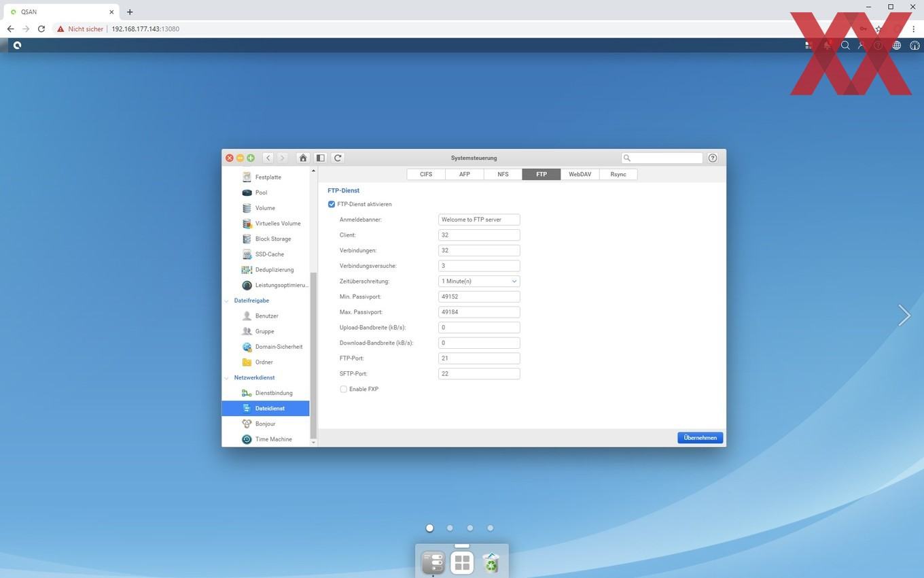Click the home icon in Systemsteuerung toolbar
The height and width of the screenshot is (578, 924).
303,158
